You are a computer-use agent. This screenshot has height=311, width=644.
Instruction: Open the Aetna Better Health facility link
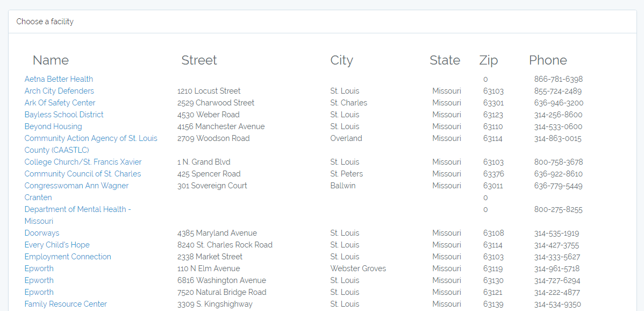coord(59,79)
